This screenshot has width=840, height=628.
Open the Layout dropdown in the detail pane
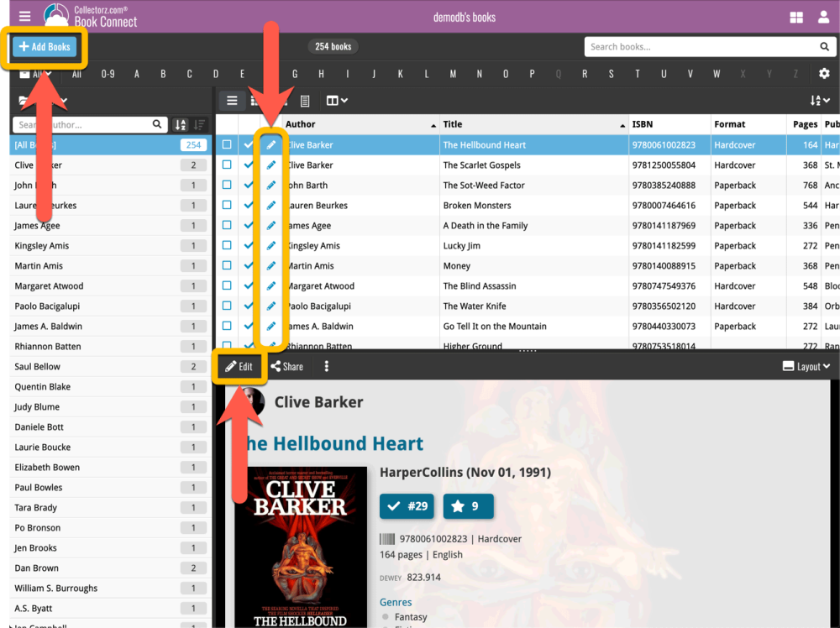click(804, 366)
